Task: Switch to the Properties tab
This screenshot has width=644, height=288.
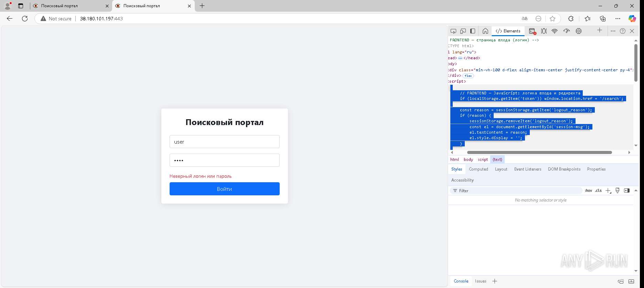Action: pyautogui.click(x=596, y=169)
